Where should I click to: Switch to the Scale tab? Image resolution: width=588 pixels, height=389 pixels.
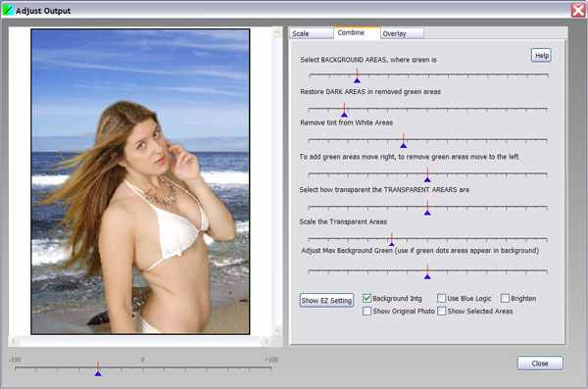(x=311, y=33)
